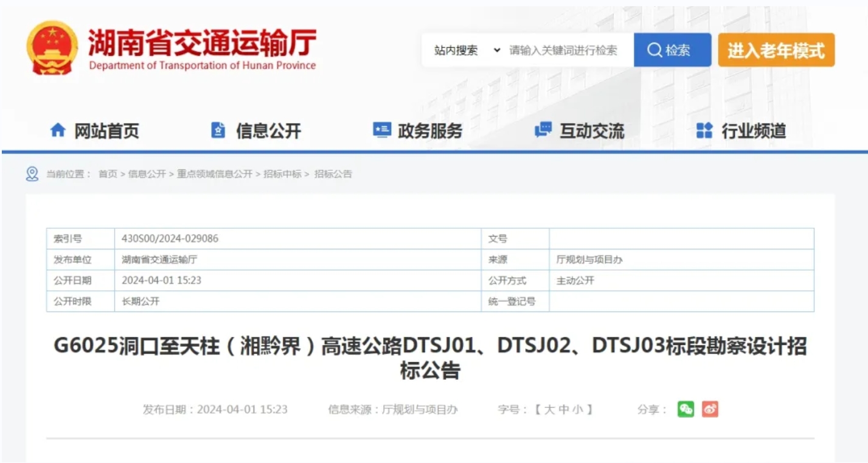Click the 发布日期：2024-04-01 15:23 text

coord(215,409)
